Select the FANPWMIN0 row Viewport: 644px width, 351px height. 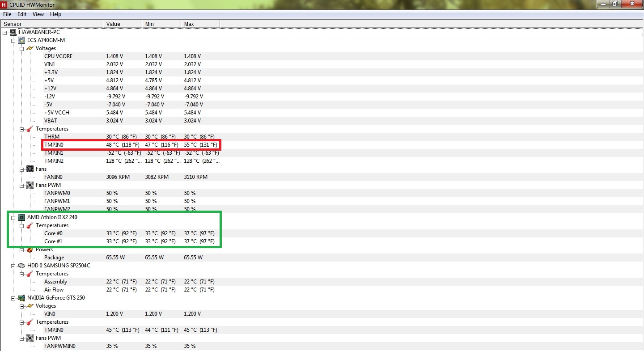point(343,346)
